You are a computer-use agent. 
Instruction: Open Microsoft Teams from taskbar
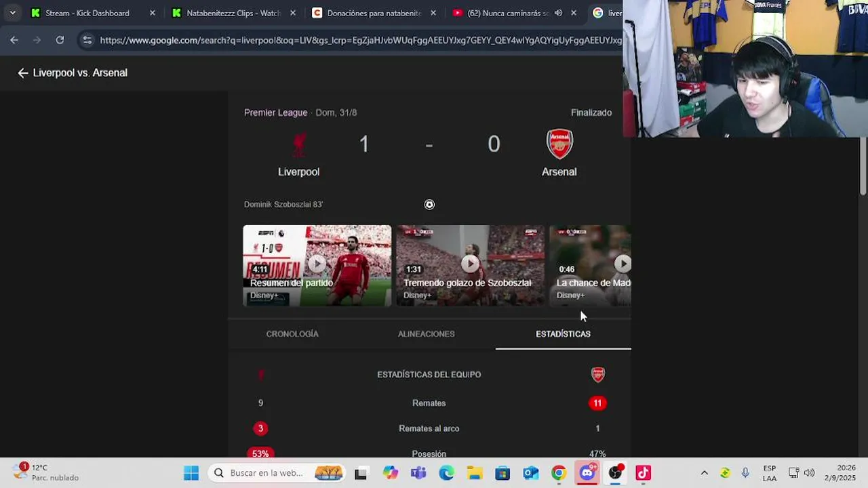418,473
